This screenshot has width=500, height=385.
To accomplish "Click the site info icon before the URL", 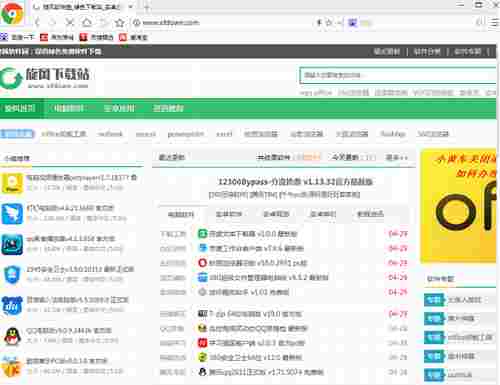I will [136, 23].
